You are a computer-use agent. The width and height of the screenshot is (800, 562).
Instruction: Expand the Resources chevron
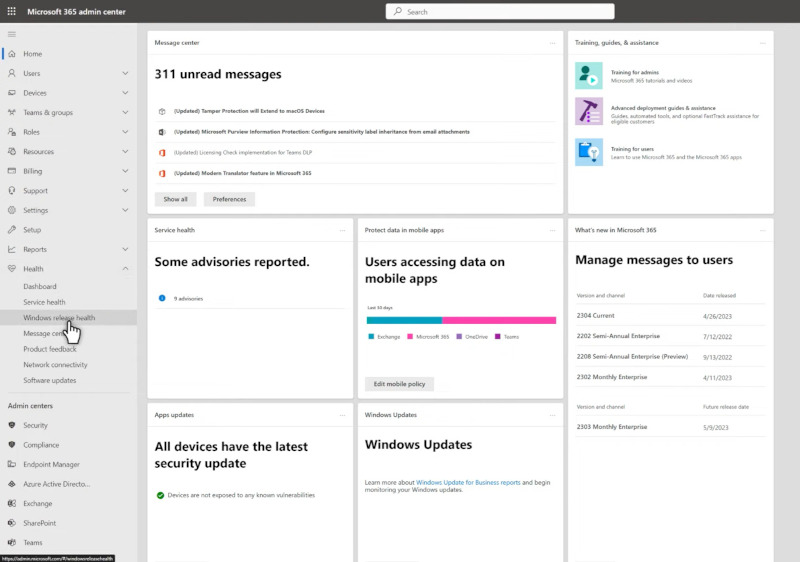coord(125,151)
